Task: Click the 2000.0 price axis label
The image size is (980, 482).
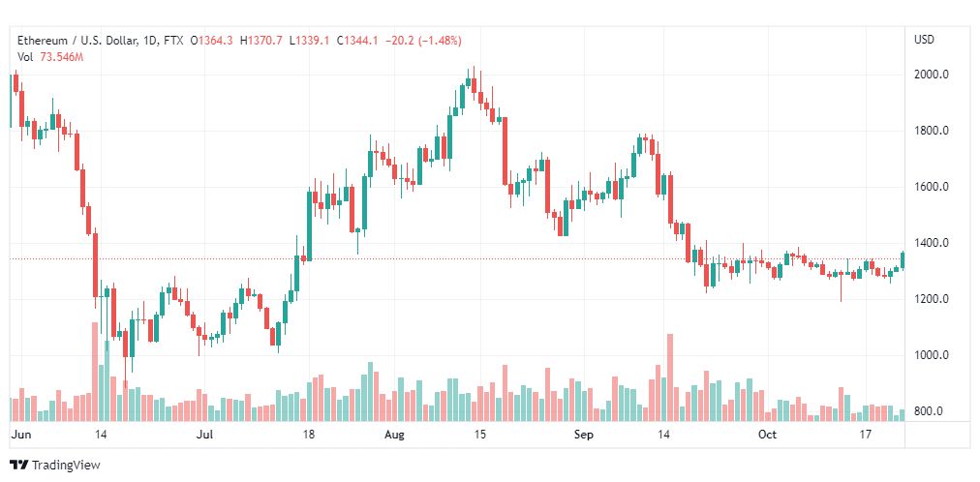Action: click(932, 75)
